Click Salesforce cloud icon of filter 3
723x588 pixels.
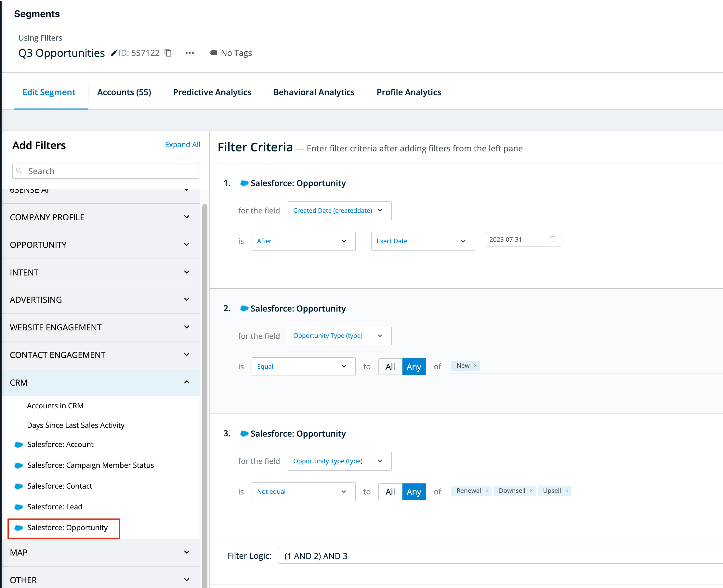coord(244,434)
